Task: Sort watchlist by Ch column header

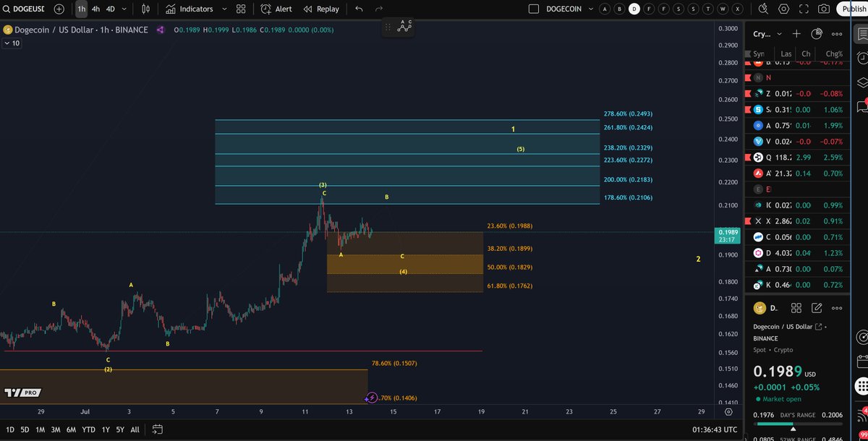Action: [x=806, y=53]
